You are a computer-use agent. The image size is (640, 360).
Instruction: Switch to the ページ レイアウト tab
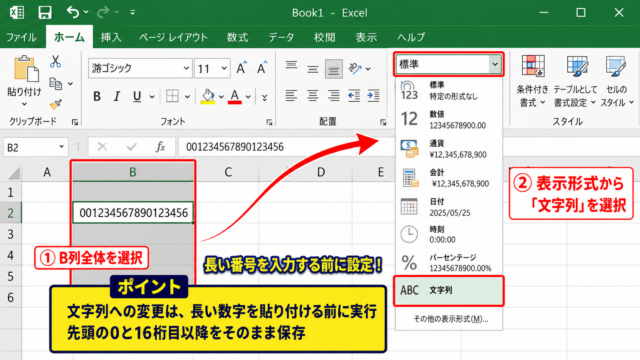pos(173,38)
